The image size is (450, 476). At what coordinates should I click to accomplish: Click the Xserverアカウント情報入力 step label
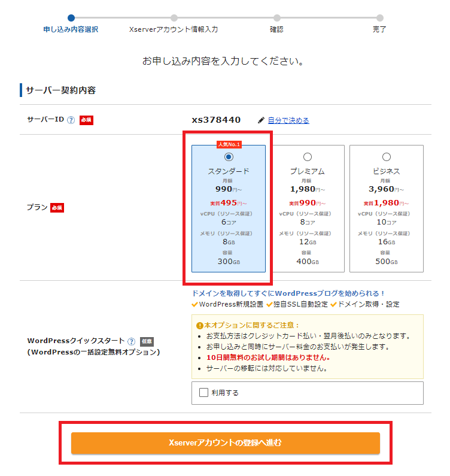tap(174, 29)
